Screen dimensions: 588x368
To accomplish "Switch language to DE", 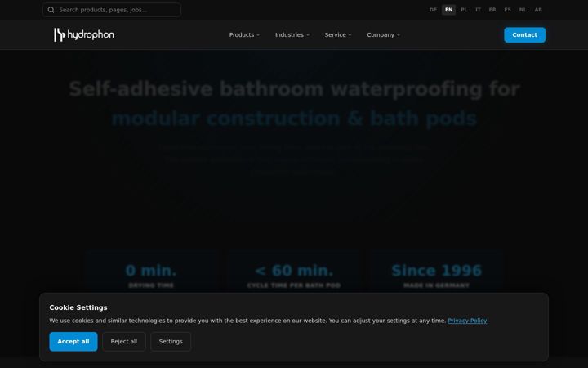I will point(433,10).
